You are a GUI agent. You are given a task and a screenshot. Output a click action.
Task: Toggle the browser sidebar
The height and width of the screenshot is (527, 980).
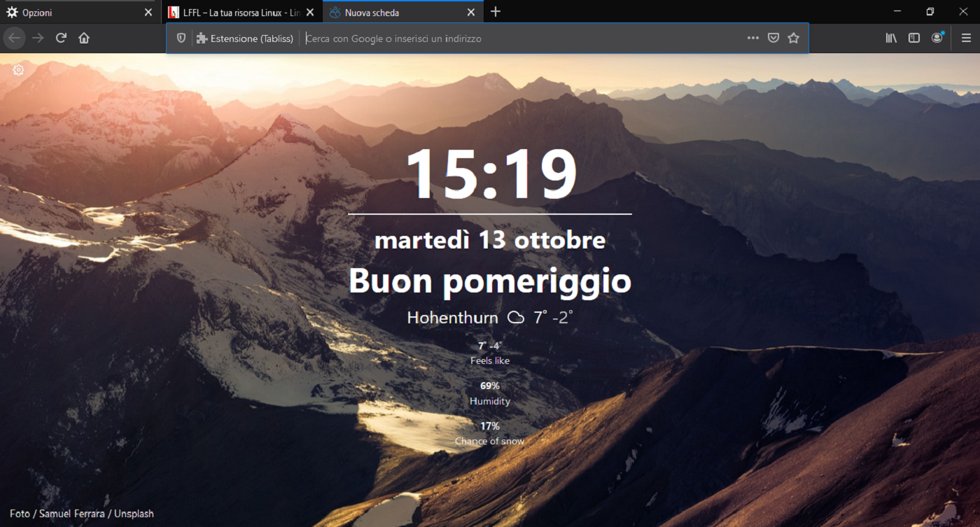pos(913,38)
